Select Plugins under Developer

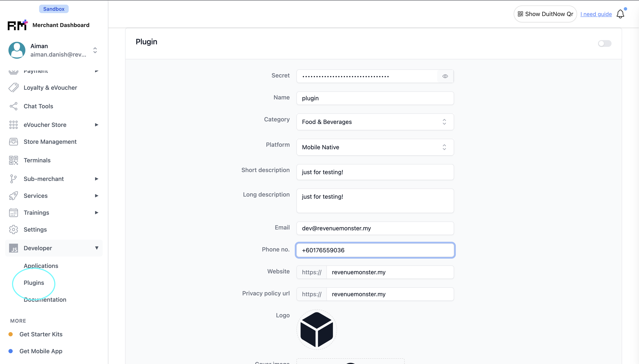click(34, 283)
